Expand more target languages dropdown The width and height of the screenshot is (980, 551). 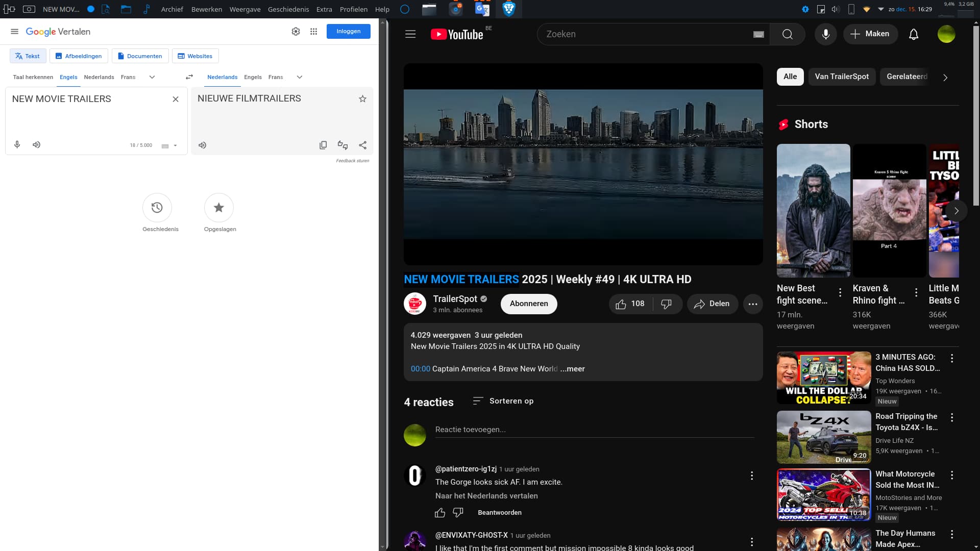[300, 77]
